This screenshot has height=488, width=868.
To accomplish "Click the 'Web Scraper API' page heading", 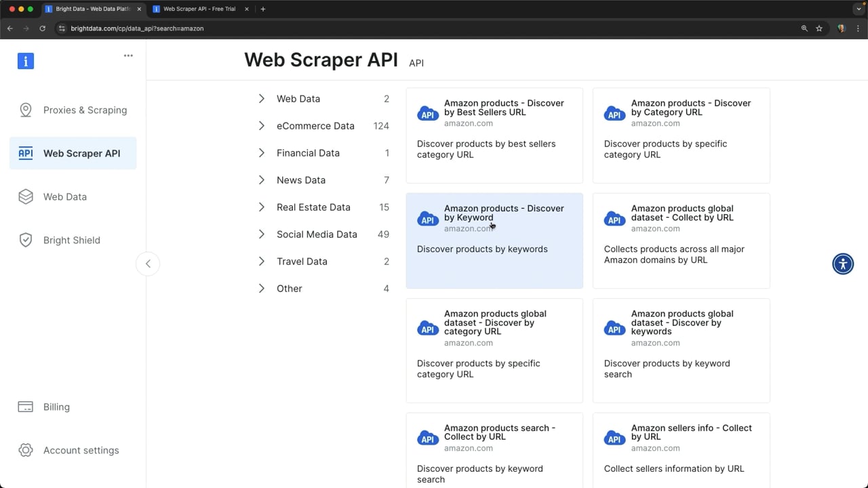I will pyautogui.click(x=321, y=60).
